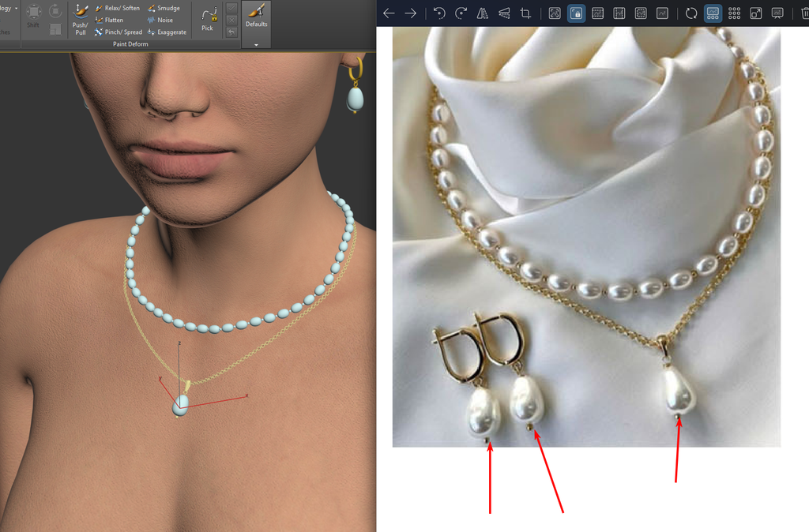
Task: Select the Shift tool
Action: coord(33,16)
